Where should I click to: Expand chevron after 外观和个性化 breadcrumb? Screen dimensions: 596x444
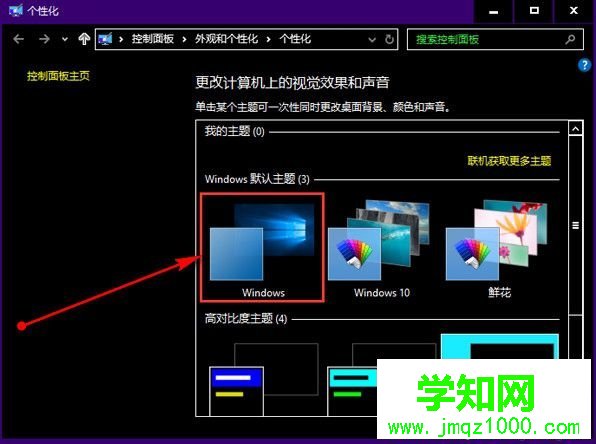268,39
